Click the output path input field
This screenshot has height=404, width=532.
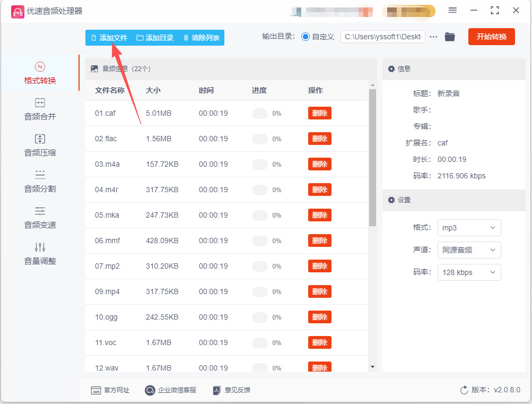[x=383, y=37]
